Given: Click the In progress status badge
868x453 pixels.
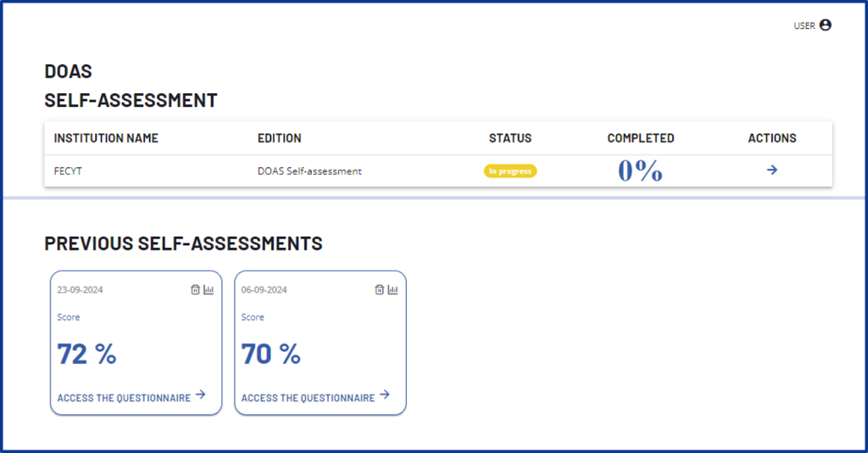Looking at the screenshot, I should (510, 171).
